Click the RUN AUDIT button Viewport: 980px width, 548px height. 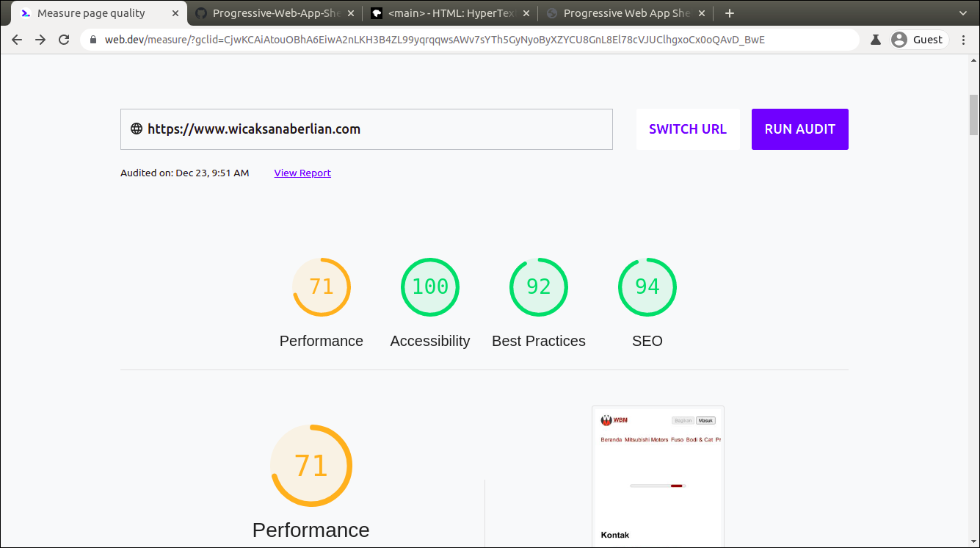pos(799,129)
